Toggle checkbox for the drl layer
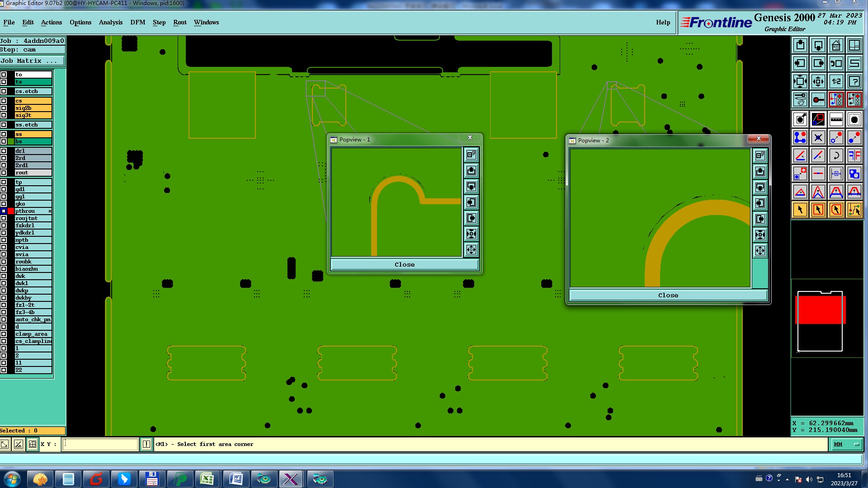Viewport: 868px width, 488px height. pyautogui.click(x=4, y=151)
